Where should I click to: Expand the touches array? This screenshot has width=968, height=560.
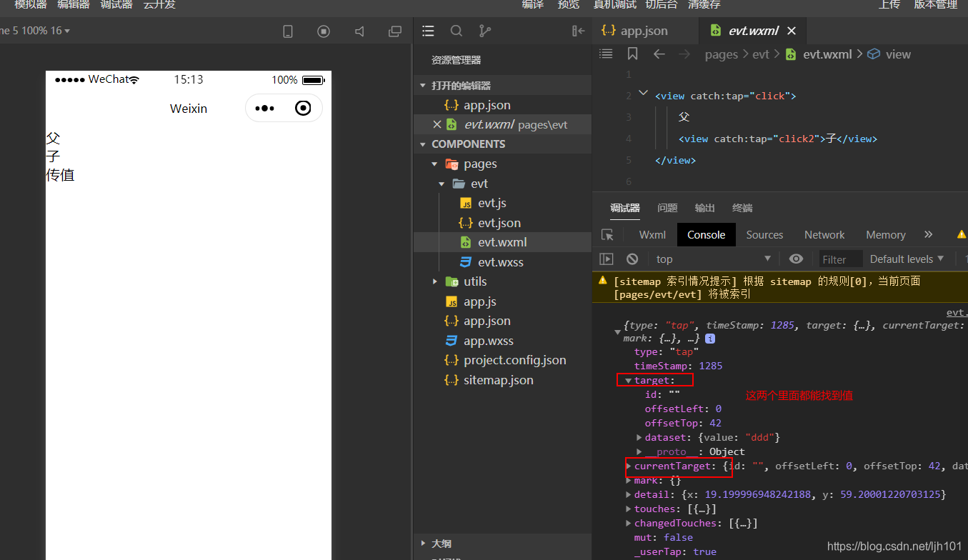(x=629, y=509)
